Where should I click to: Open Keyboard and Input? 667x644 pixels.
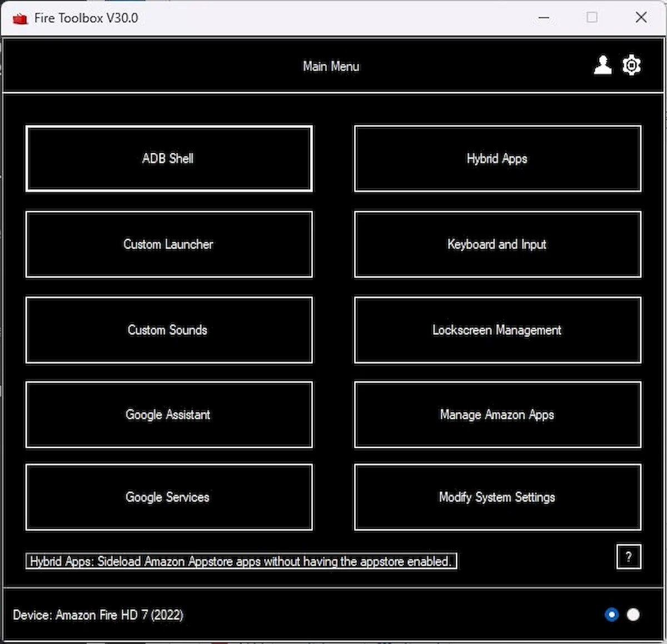pyautogui.click(x=496, y=244)
